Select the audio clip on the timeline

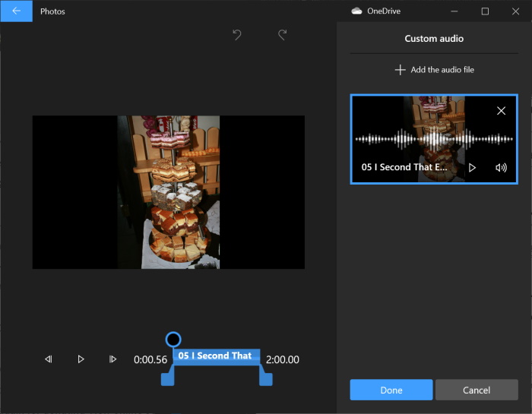216,356
